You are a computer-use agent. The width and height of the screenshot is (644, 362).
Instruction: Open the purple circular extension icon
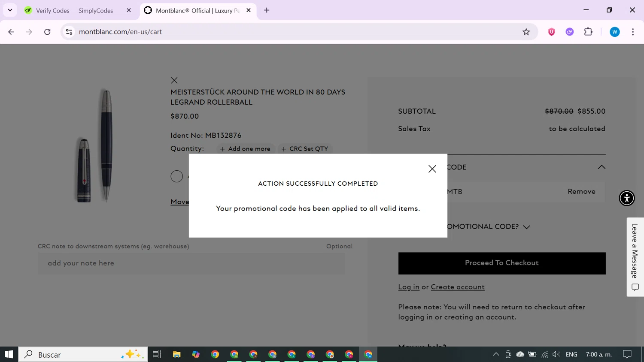(x=569, y=32)
